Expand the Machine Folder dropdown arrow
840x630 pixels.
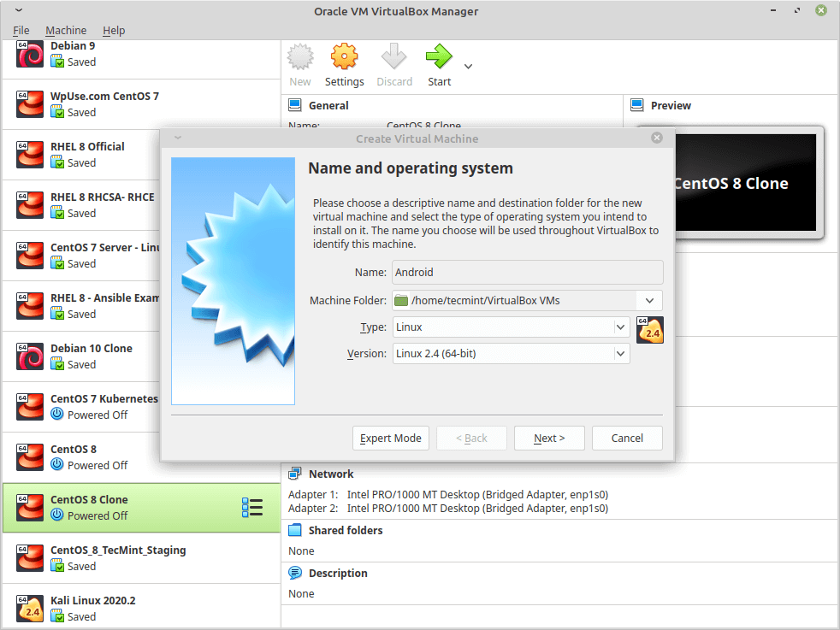pyautogui.click(x=649, y=300)
